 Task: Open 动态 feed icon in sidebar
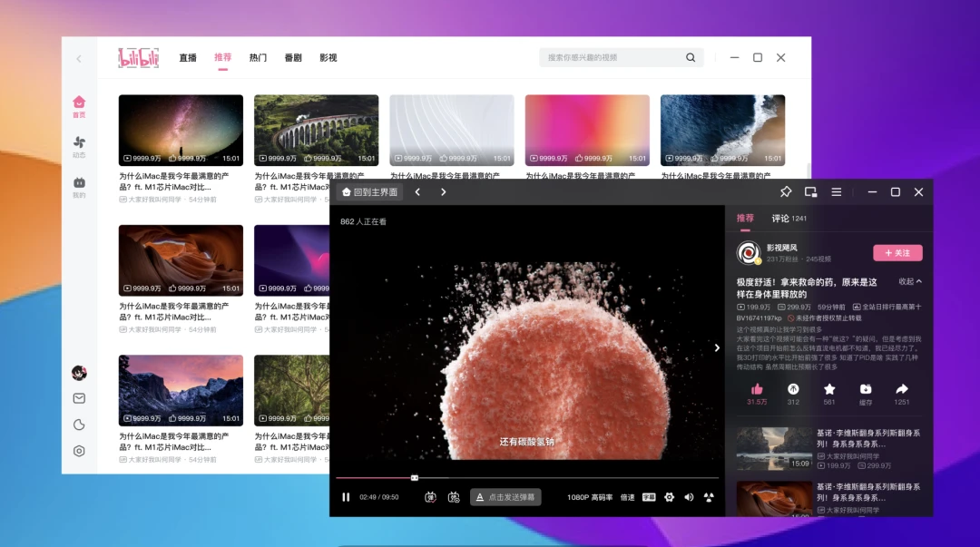click(79, 147)
